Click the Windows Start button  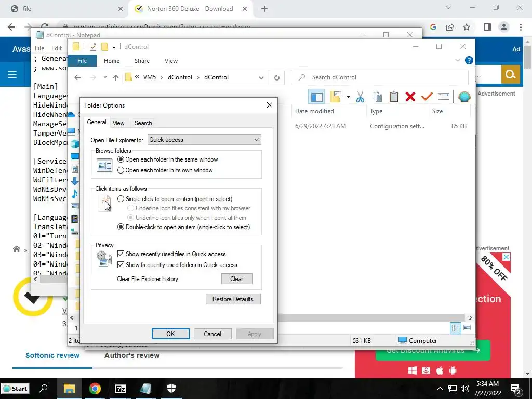click(x=15, y=389)
